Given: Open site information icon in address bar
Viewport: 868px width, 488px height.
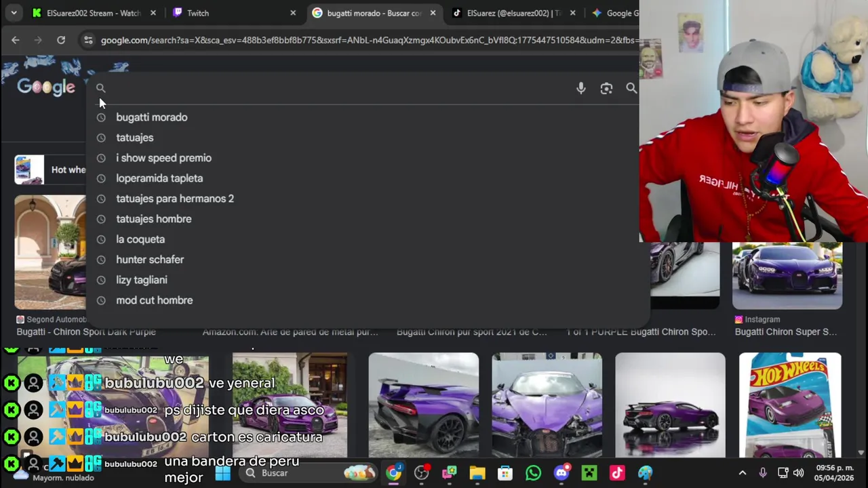Looking at the screenshot, I should [88, 40].
